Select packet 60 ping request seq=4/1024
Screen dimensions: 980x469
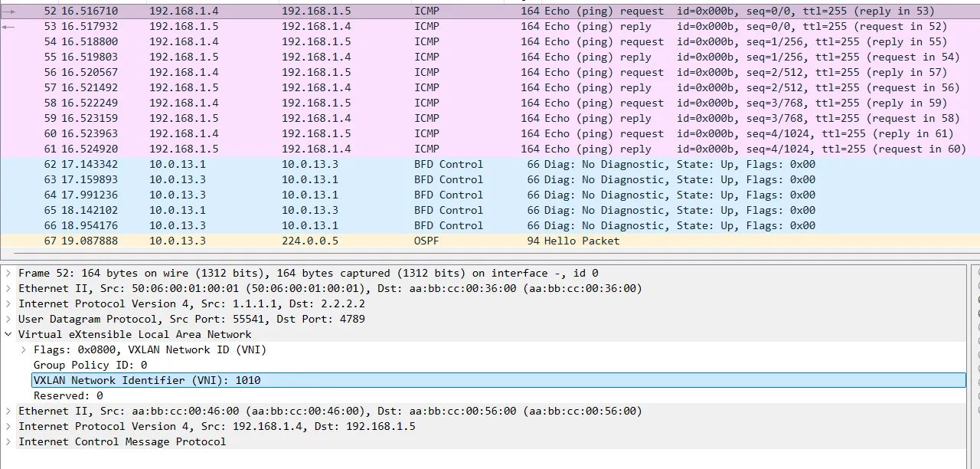490,134
